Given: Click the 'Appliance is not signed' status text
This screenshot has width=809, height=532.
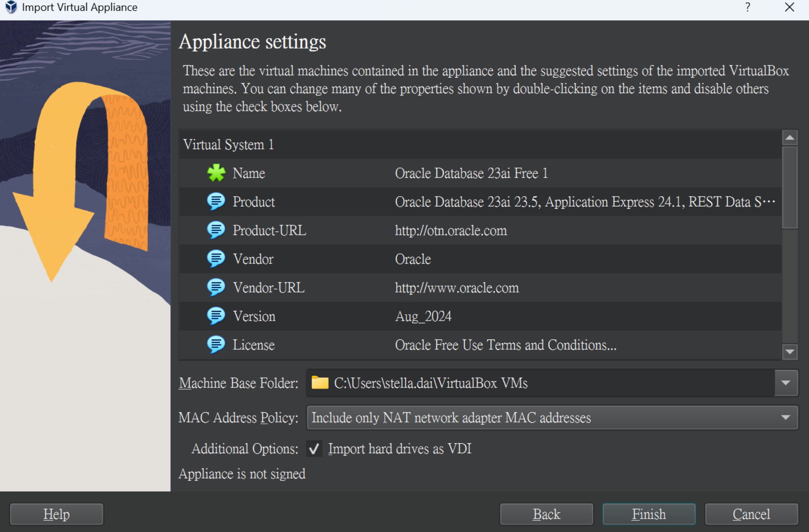Looking at the screenshot, I should pyautogui.click(x=242, y=474).
